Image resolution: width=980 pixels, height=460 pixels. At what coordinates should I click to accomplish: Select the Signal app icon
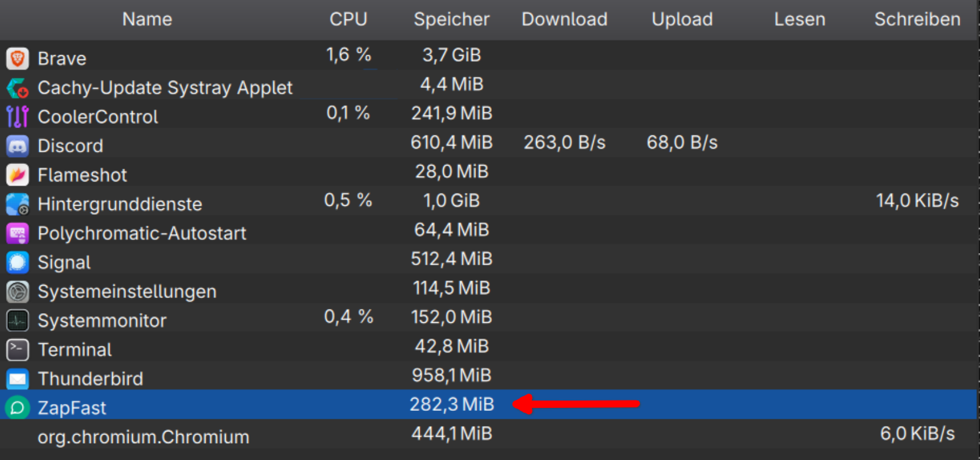[18, 262]
